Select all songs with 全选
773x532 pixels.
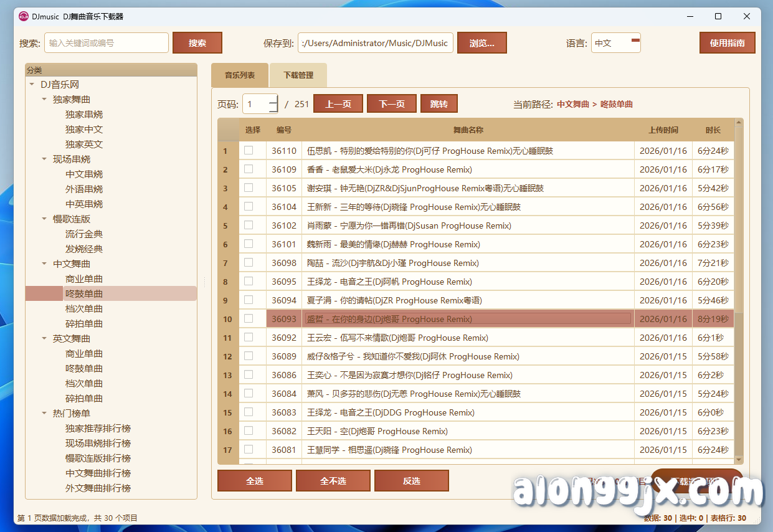[255, 480]
